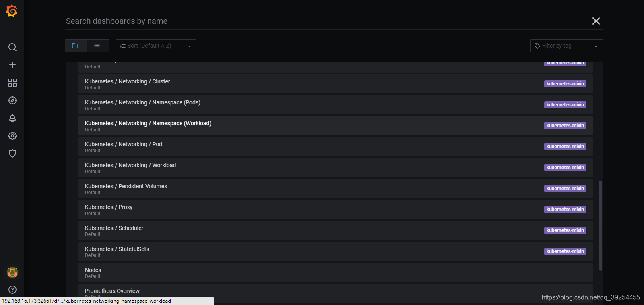This screenshot has width=644, height=305.
Task: Open Kubernetes / Networking / Pod dashboard
Action: pyautogui.click(x=336, y=147)
